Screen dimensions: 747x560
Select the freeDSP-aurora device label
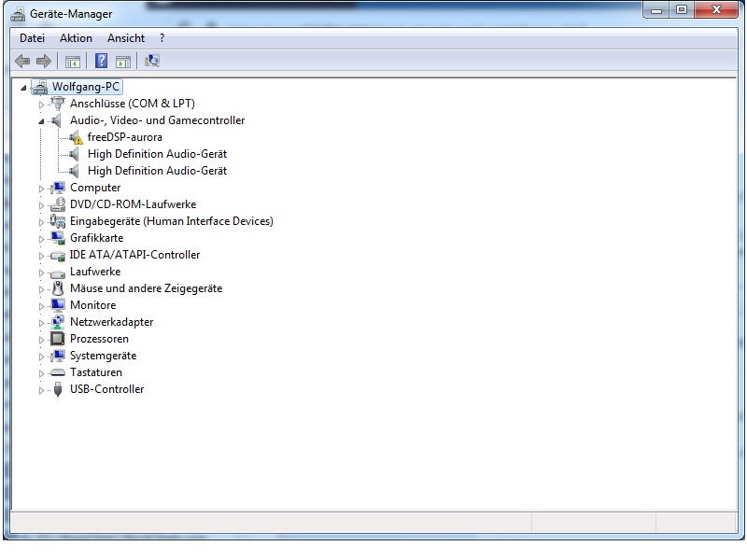click(x=125, y=137)
